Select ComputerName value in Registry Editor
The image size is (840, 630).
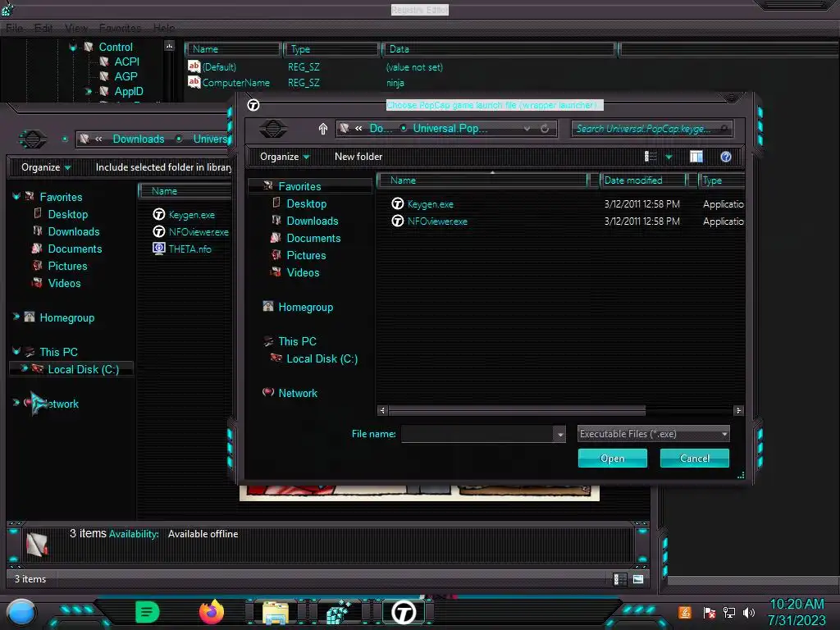point(235,83)
